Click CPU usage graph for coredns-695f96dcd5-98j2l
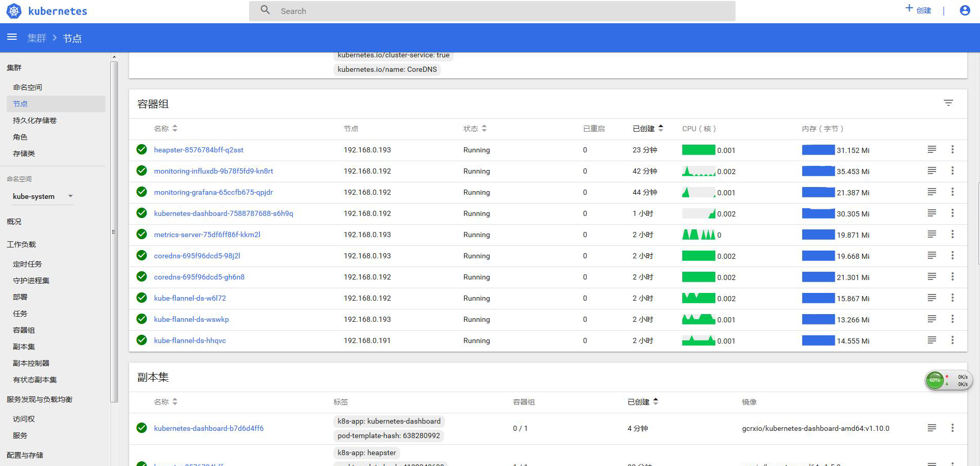The width and height of the screenshot is (980, 466). tap(698, 256)
